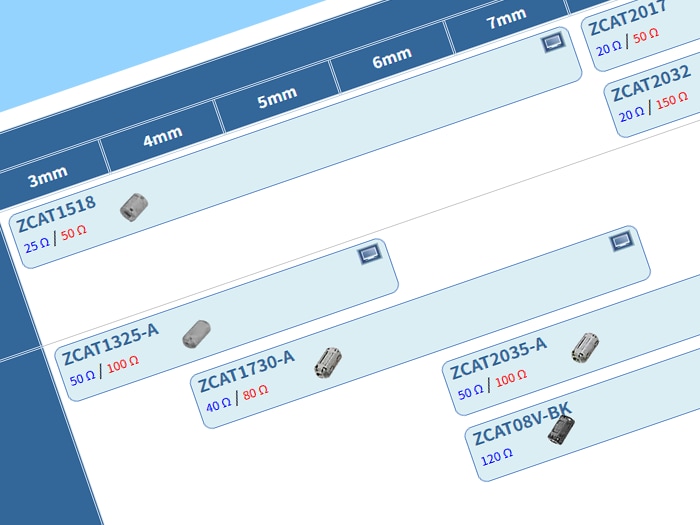The image size is (700, 525).
Task: Select the 3mm column header
Action: (47, 177)
